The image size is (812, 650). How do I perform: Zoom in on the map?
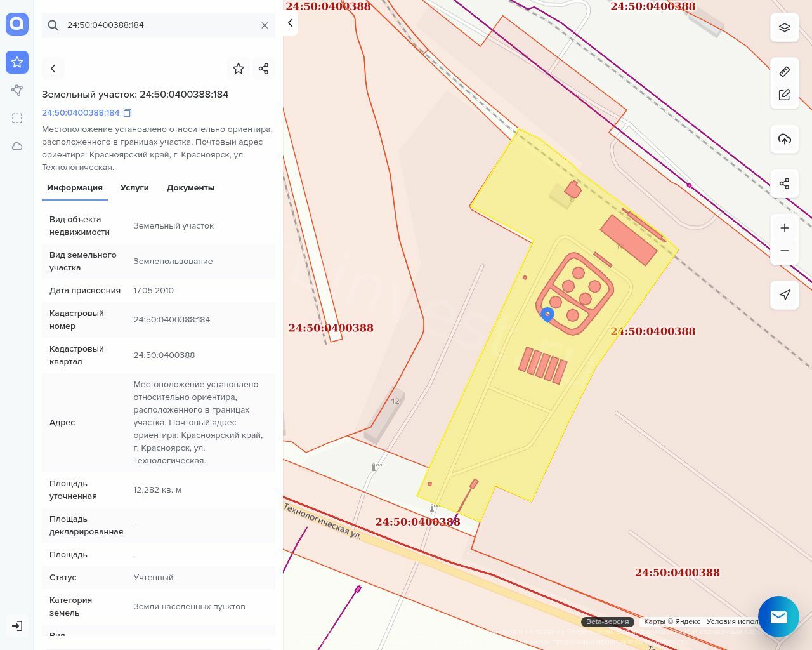tap(785, 228)
